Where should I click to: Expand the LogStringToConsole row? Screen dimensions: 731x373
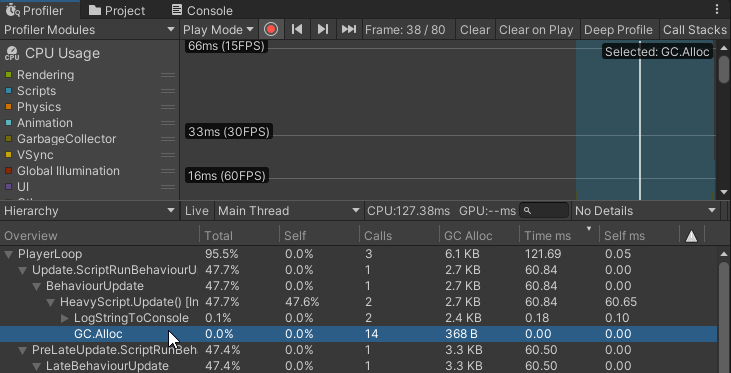click(65, 318)
